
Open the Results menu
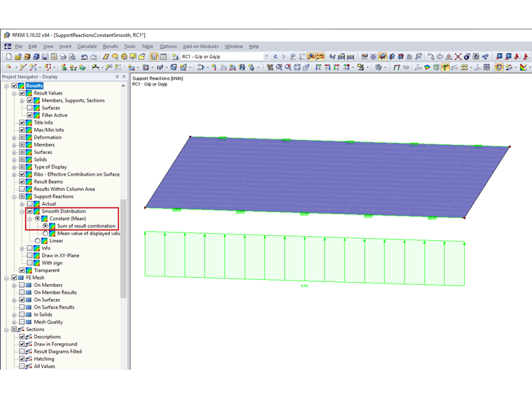pyautogui.click(x=111, y=46)
